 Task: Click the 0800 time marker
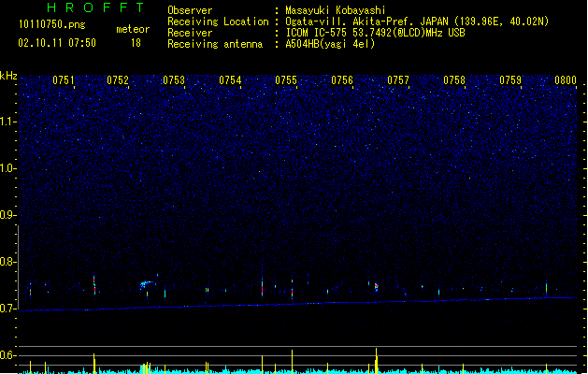(566, 80)
